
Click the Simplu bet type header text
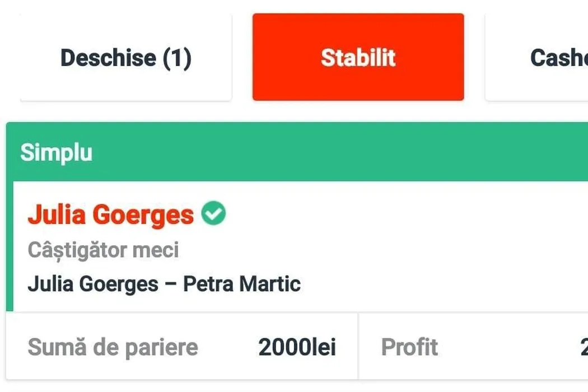[56, 152]
